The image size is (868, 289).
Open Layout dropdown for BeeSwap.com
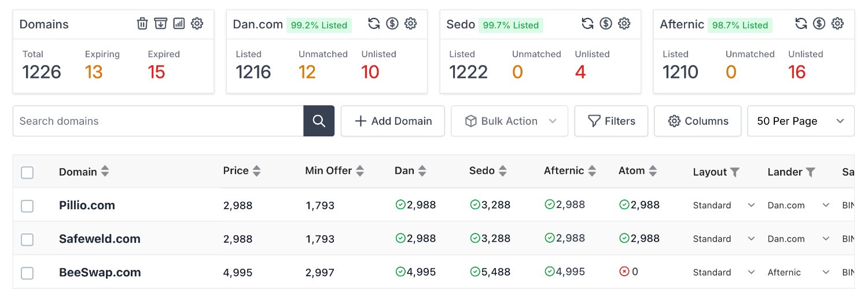click(x=724, y=272)
